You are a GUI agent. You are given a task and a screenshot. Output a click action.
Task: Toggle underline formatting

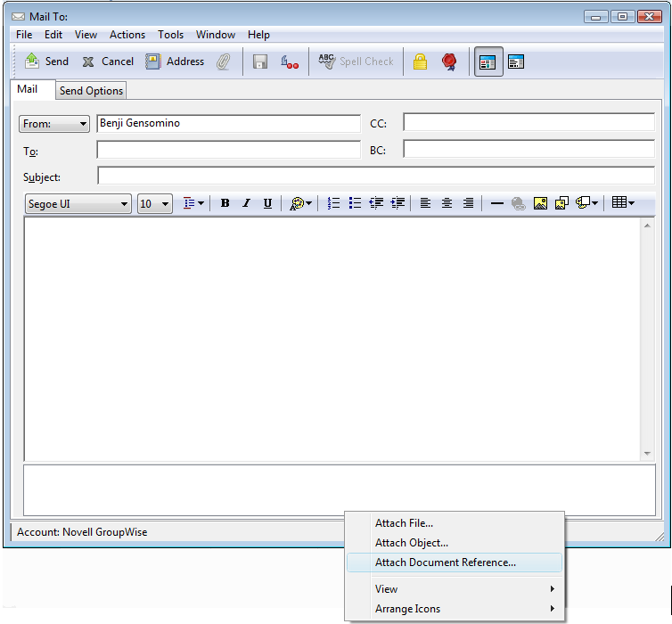267,203
